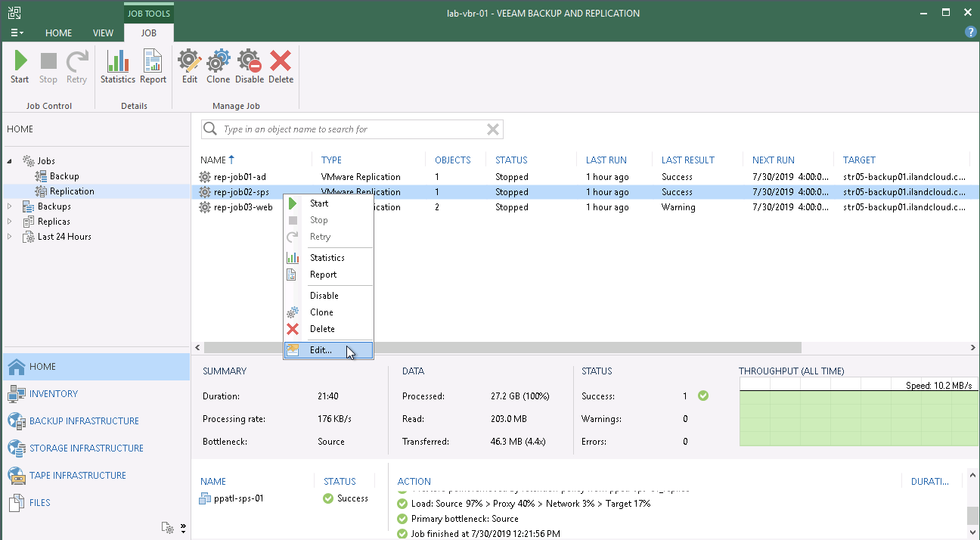The width and height of the screenshot is (980, 540).
Task: Open the help question mark icon
Action: (x=971, y=33)
